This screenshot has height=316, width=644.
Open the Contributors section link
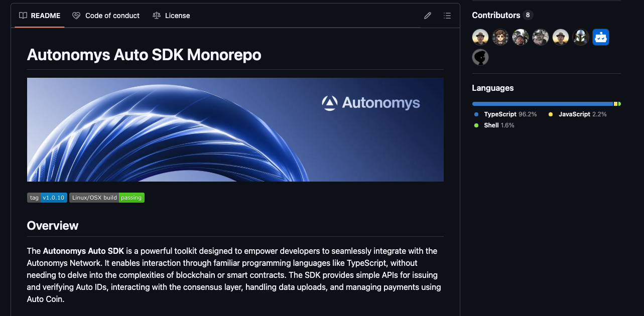(496, 15)
